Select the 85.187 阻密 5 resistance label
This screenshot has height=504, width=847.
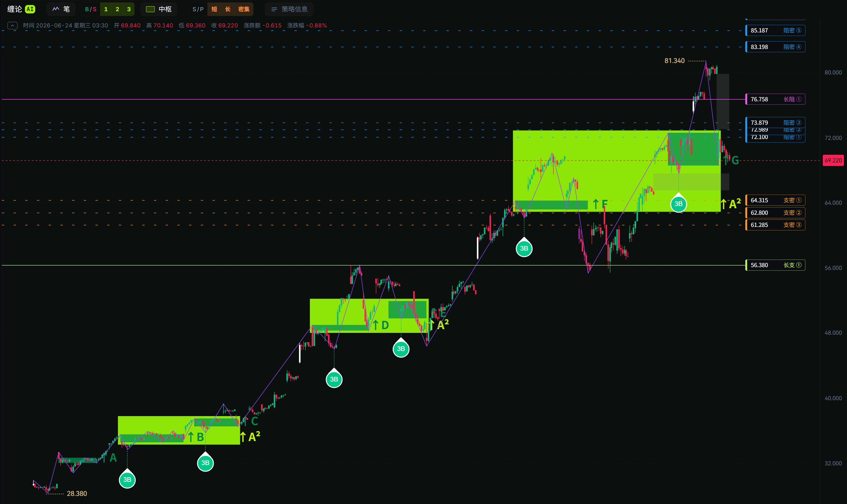pos(775,30)
